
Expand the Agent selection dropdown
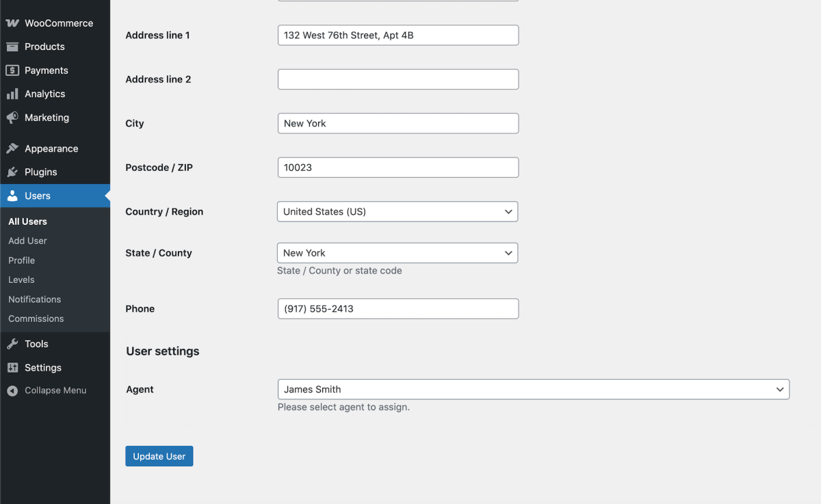(x=533, y=390)
